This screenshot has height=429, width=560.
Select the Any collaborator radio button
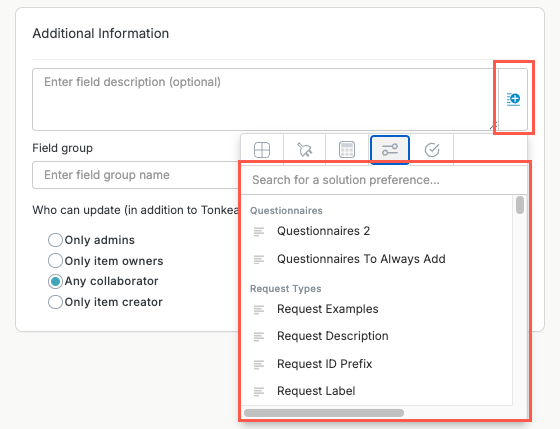55,281
